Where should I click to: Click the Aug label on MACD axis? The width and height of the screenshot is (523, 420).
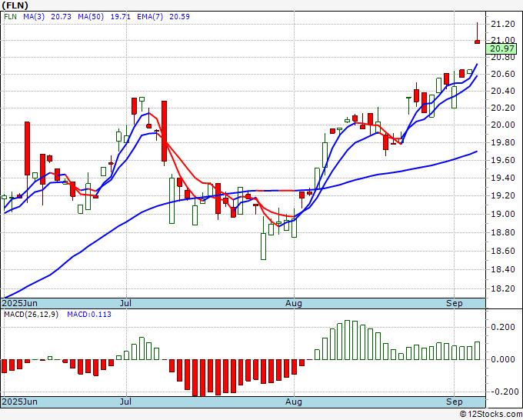pyautogui.click(x=294, y=402)
